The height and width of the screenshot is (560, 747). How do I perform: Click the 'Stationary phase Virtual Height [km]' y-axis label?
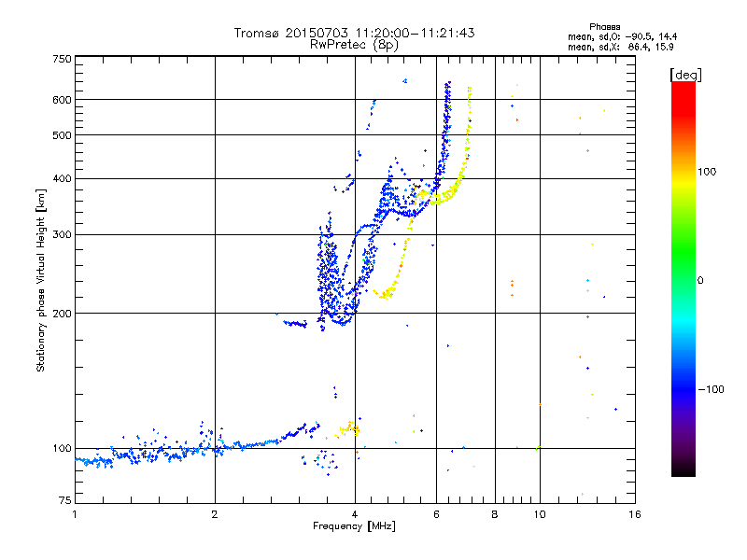pos(40,280)
